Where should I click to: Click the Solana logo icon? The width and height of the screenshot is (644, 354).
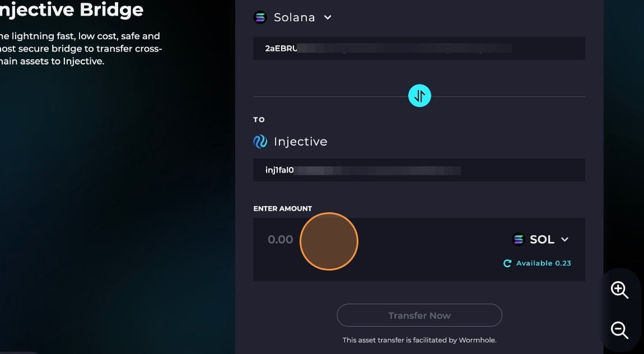[x=260, y=17]
